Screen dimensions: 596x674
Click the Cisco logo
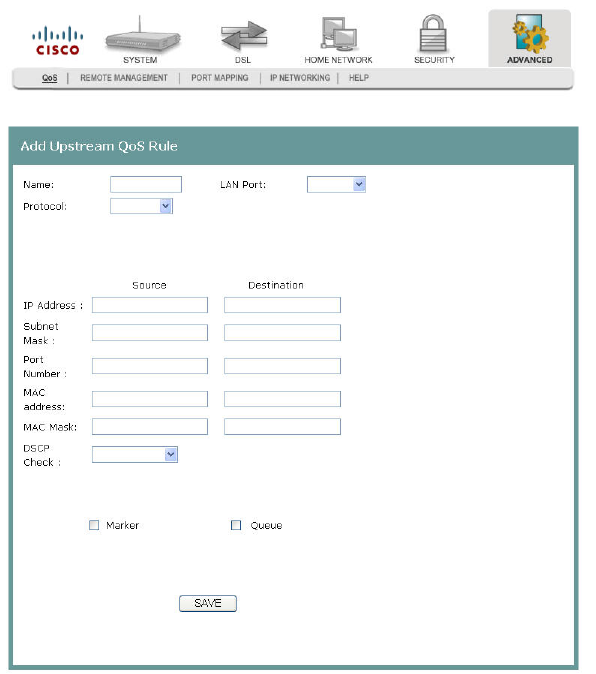(58, 41)
